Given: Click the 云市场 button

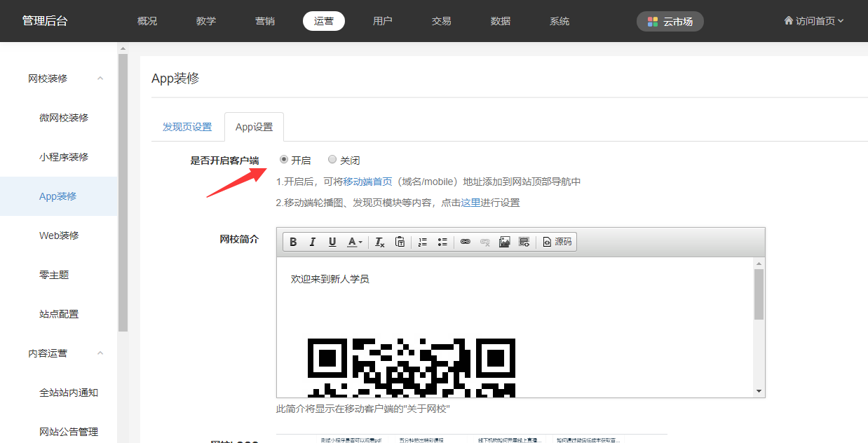Looking at the screenshot, I should [670, 22].
